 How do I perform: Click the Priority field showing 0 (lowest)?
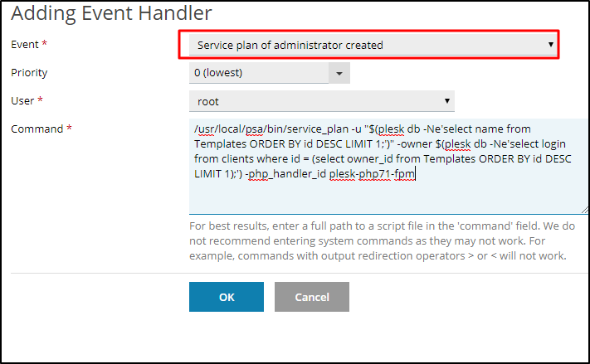click(x=259, y=73)
